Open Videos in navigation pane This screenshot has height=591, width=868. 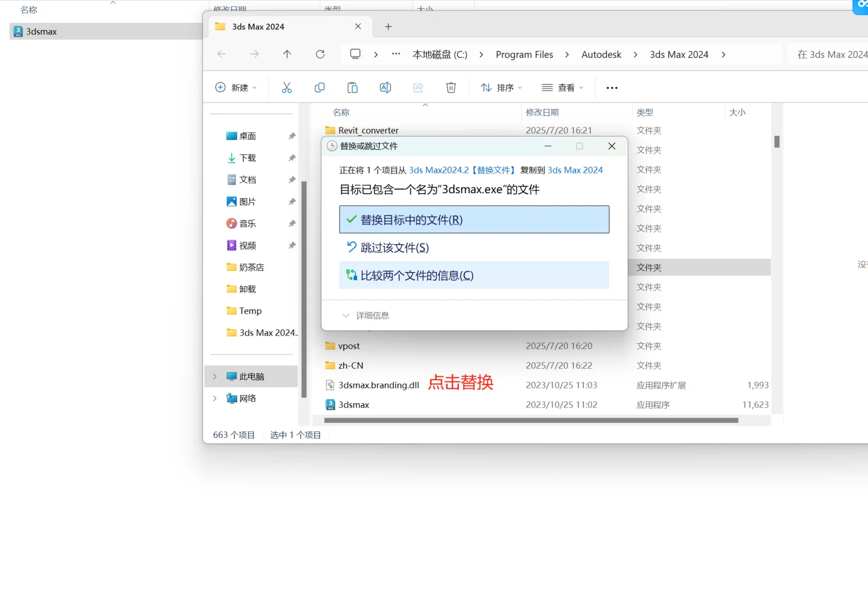click(248, 245)
